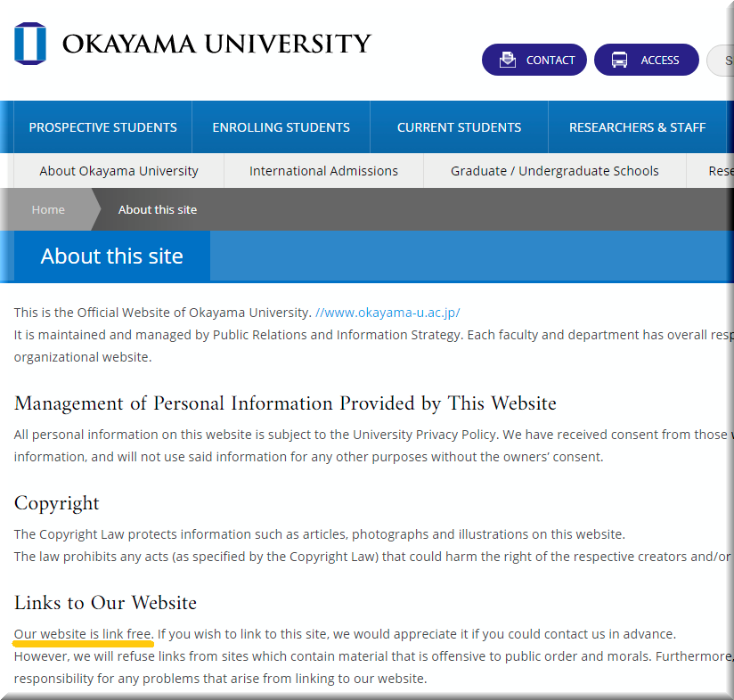734x700 pixels.
Task: Select Graduate / Undergraduate Schools tab
Action: [x=555, y=171]
